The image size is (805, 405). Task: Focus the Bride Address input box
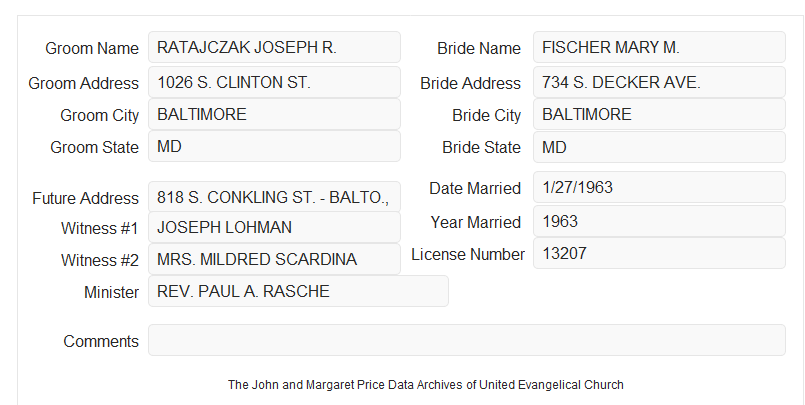[659, 82]
